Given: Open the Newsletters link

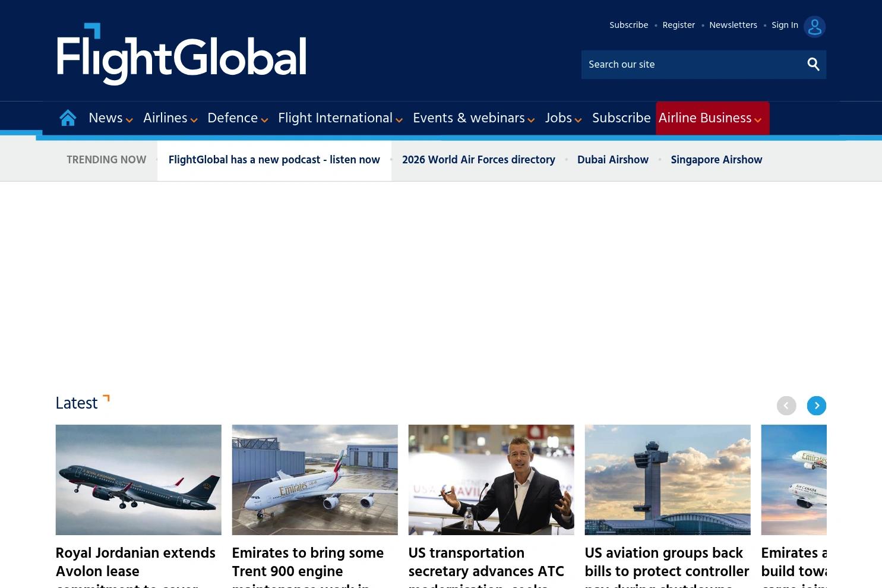Looking at the screenshot, I should (x=733, y=25).
